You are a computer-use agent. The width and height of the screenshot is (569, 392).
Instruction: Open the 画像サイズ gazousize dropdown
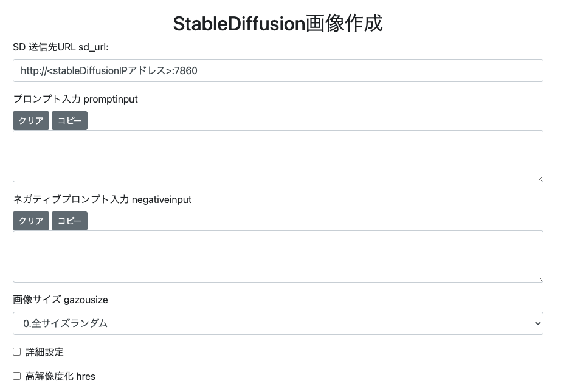[277, 323]
